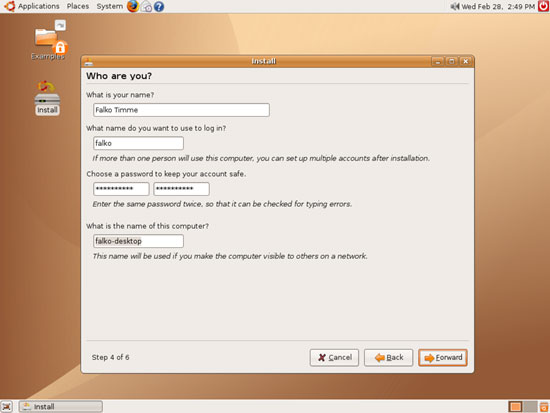Open the Examples desktop folder
The width and height of the screenshot is (550, 413).
click(48, 40)
